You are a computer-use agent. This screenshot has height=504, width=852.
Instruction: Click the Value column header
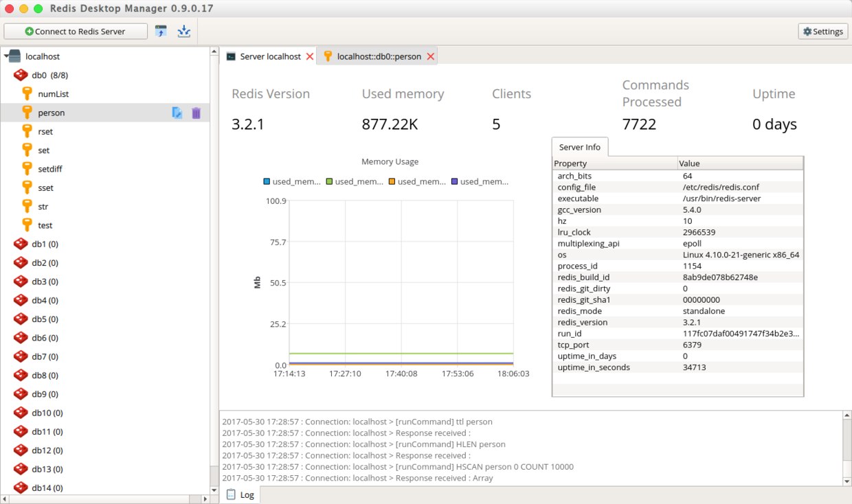pos(740,163)
